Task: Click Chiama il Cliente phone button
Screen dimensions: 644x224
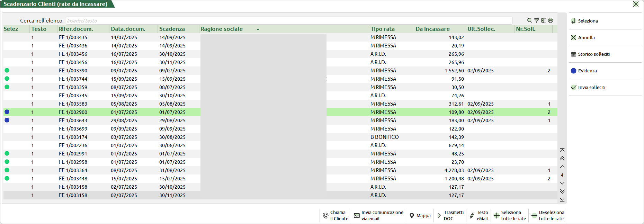Action: pyautogui.click(x=335, y=215)
